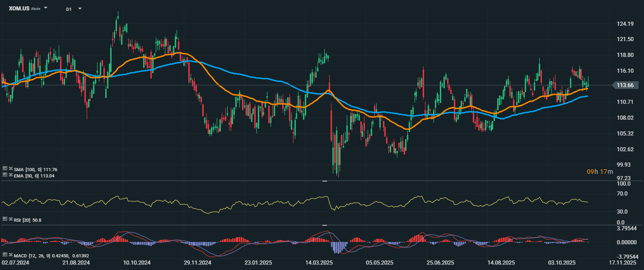Screen dimensions: 644x270
Task: Remove the SMA 100 indicator via X icon
Action: (10, 169)
